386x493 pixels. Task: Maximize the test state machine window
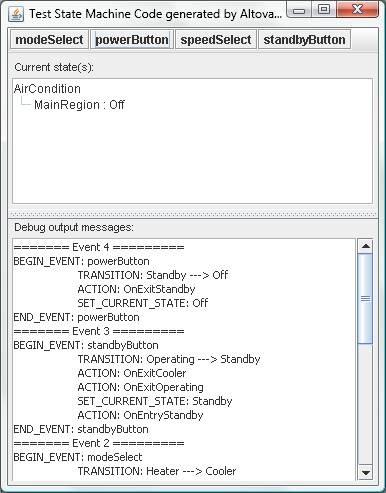click(324, 10)
